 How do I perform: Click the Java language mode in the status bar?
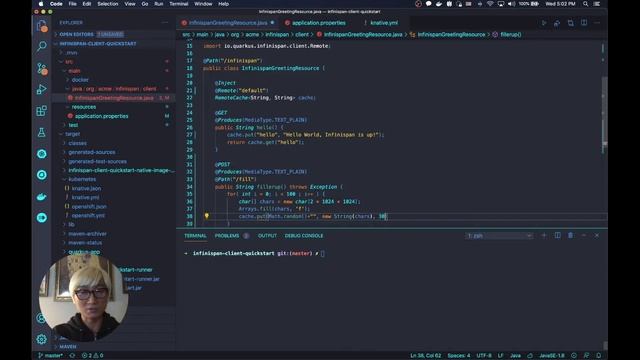pos(516,356)
